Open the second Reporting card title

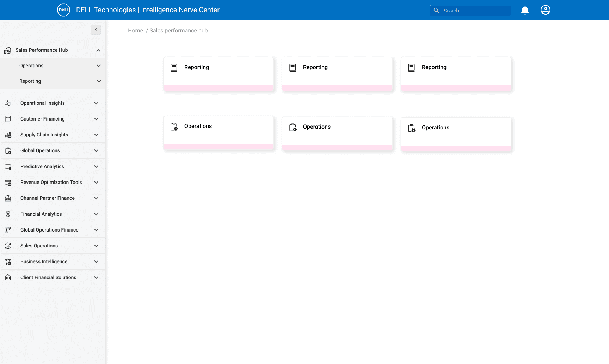315,67
